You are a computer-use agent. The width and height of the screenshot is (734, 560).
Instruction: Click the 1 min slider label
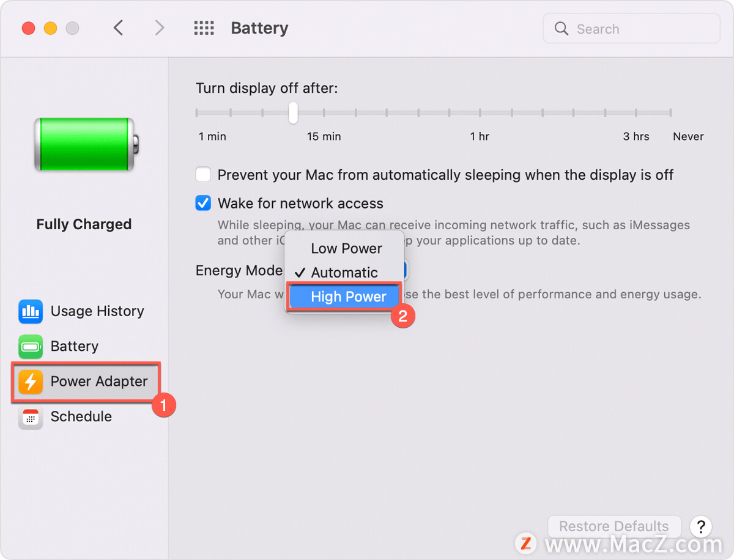click(x=212, y=136)
